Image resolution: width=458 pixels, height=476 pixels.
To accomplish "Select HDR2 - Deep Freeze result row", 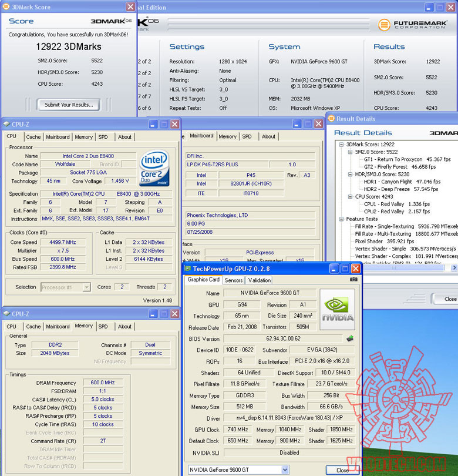I will pos(401,189).
